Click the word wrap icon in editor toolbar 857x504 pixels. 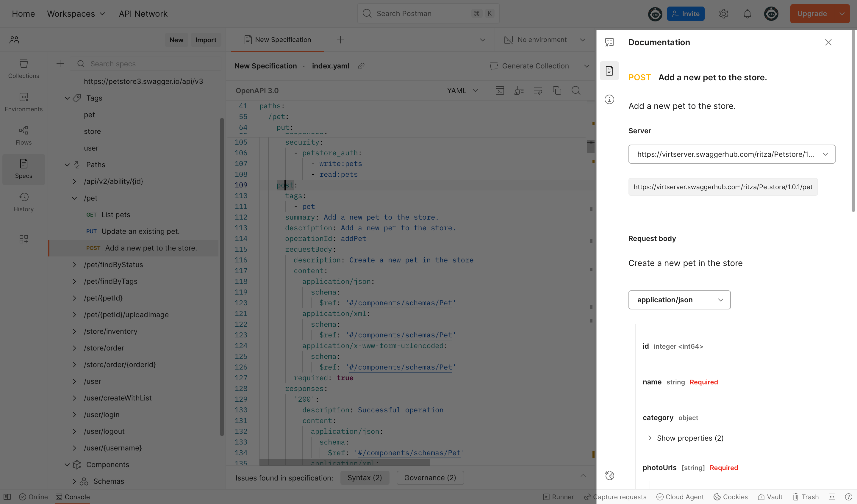tap(538, 90)
